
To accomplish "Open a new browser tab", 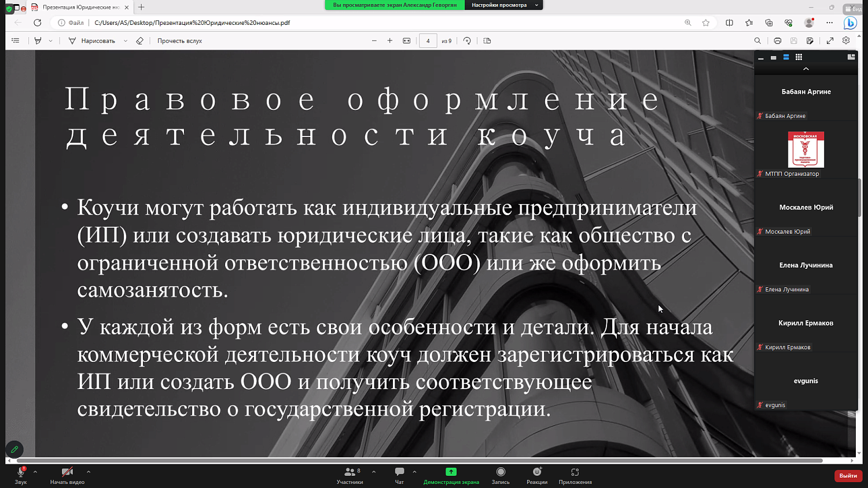I will [141, 7].
